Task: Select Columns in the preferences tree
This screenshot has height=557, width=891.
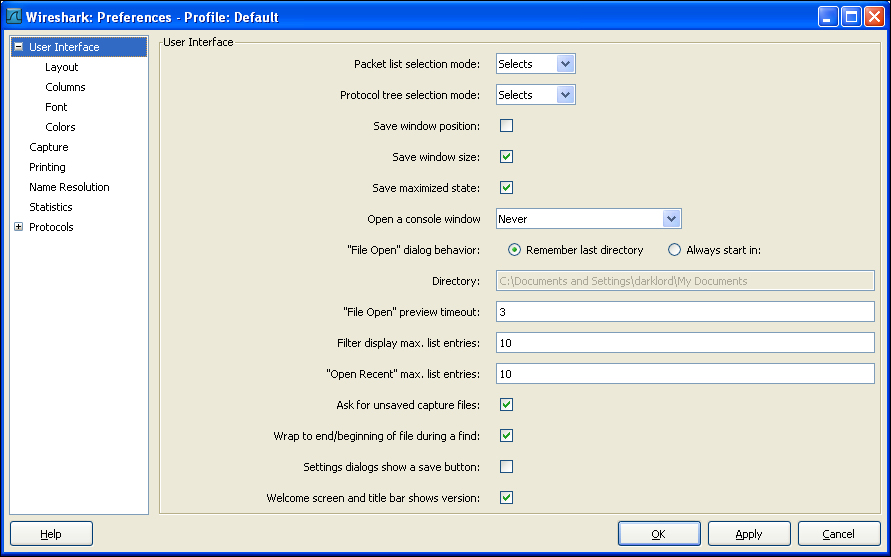Action: (65, 87)
